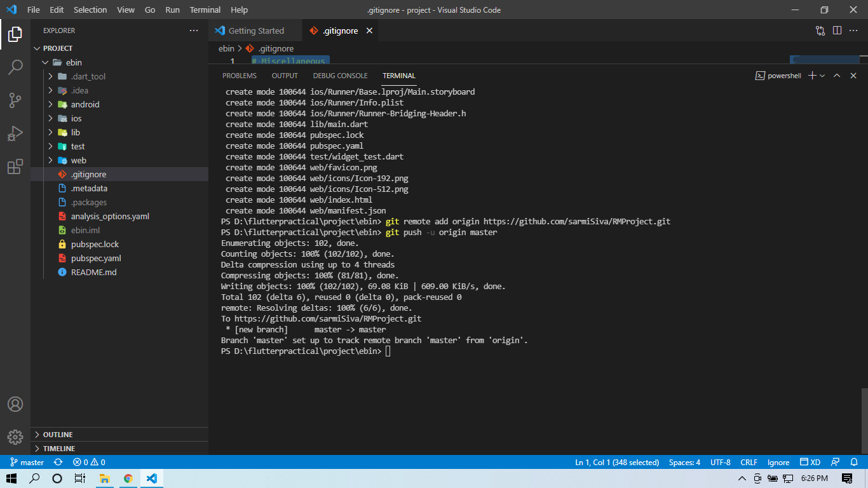Image resolution: width=868 pixels, height=488 pixels.
Task: Open feedback icon in status bar
Action: point(836,463)
